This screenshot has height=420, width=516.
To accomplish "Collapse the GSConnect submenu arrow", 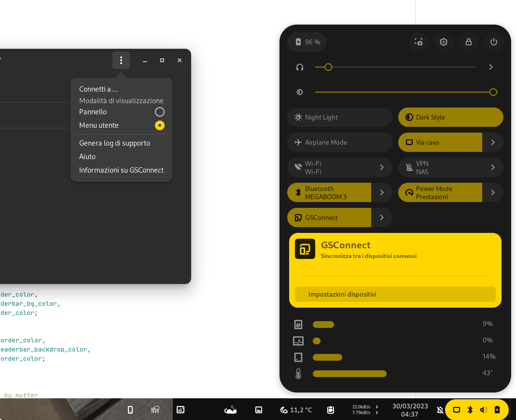I will (x=382, y=217).
